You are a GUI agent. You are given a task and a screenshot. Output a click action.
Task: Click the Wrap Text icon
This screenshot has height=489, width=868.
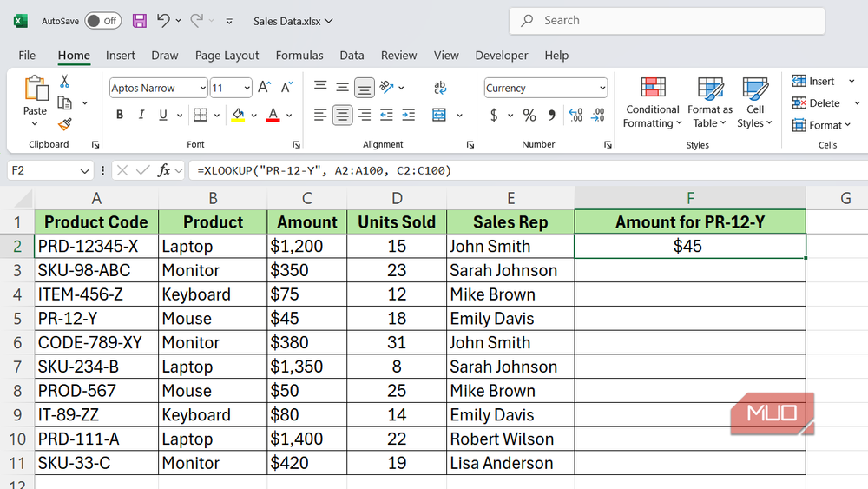[x=440, y=87]
